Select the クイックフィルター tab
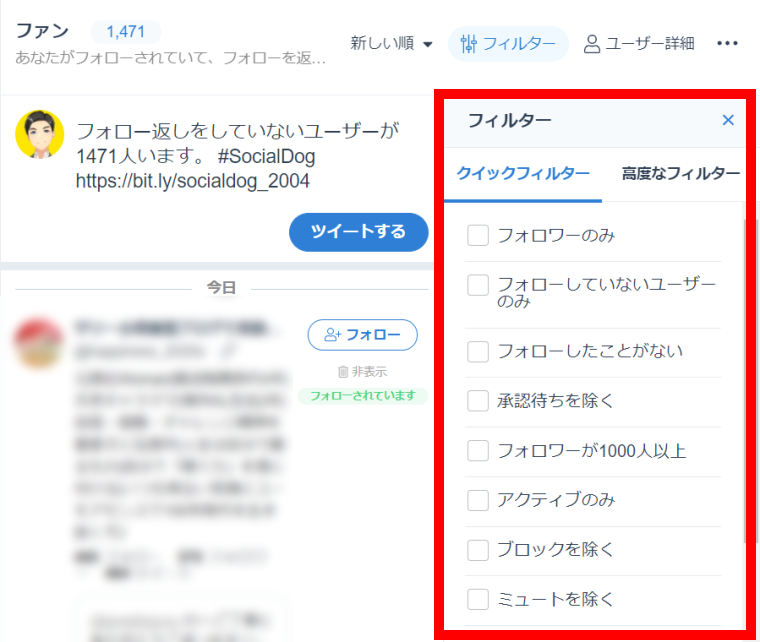 (x=523, y=174)
